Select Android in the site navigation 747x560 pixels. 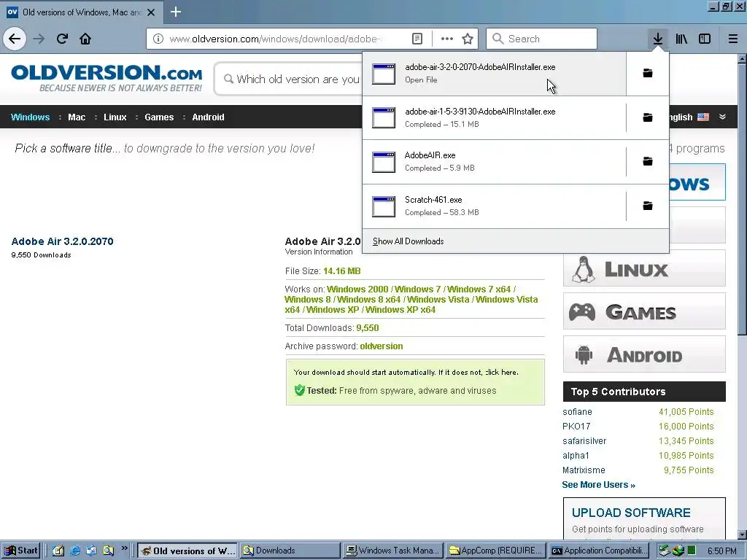208,117
